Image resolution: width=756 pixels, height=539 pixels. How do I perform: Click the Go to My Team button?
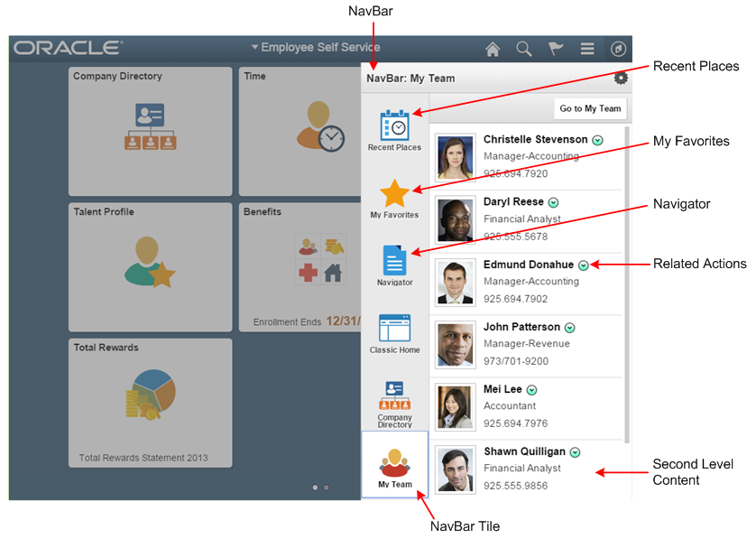(x=590, y=108)
